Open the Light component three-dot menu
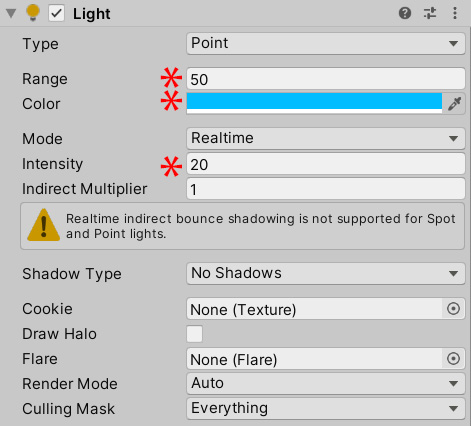Viewport: 471px width, 426px height. [455, 13]
